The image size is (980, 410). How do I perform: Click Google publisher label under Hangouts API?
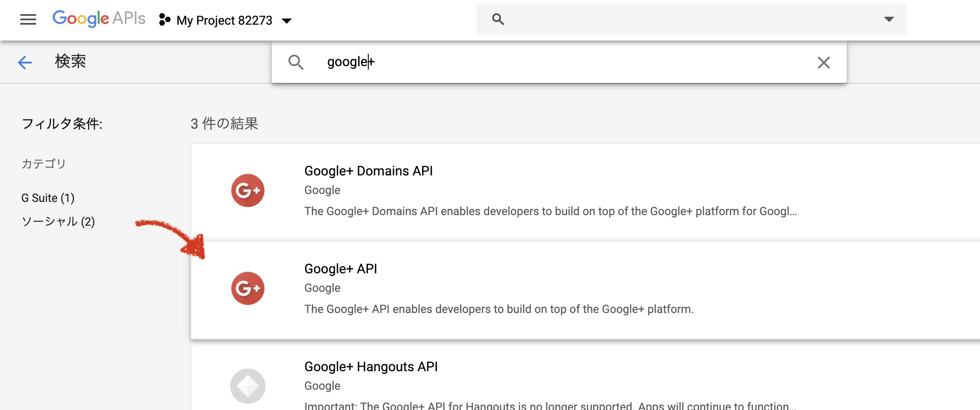coord(322,386)
